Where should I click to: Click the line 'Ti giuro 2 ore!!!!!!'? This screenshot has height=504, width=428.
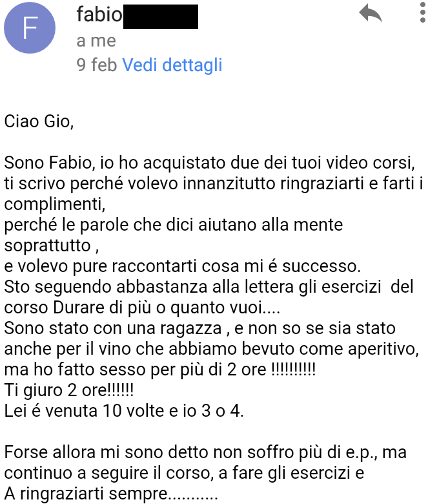coord(68,390)
